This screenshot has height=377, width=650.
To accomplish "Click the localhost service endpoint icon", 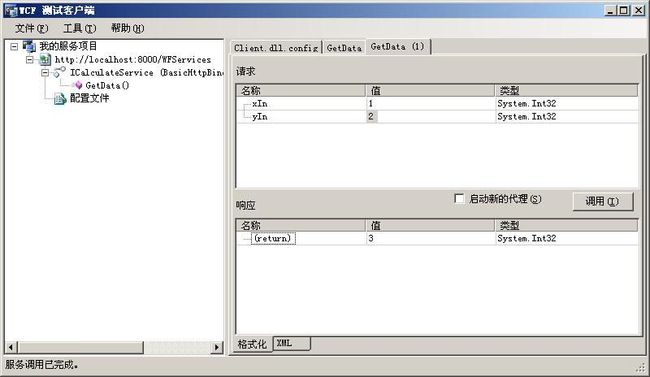I will (45, 60).
